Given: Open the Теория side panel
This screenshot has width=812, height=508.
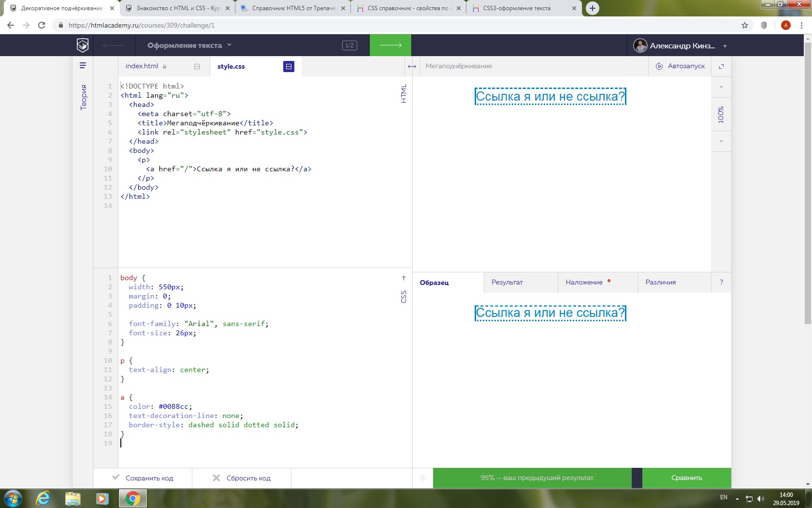Looking at the screenshot, I should [x=83, y=97].
